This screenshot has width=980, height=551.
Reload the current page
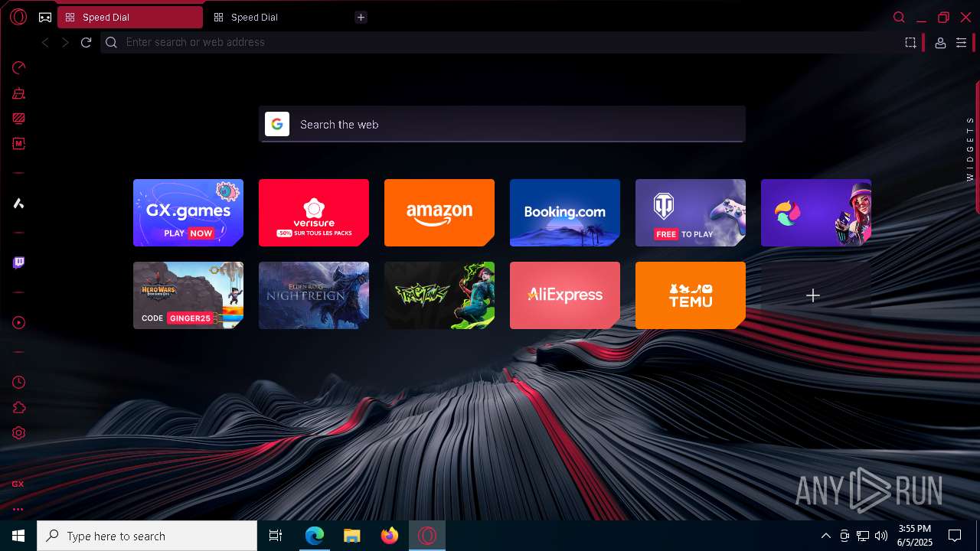pos(86,43)
